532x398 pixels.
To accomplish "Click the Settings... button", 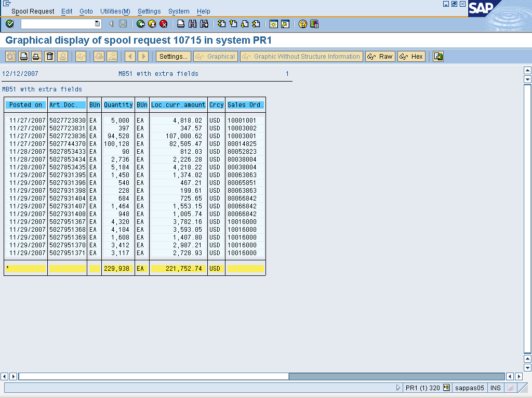I will 174,56.
